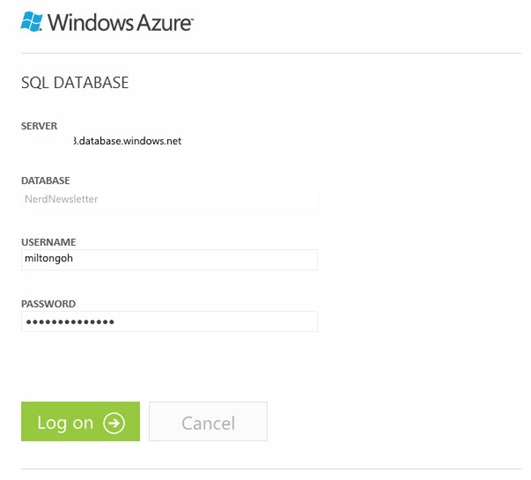The height and width of the screenshot is (480, 531).
Task: Click the divider line below the buttons
Action: tap(271, 469)
